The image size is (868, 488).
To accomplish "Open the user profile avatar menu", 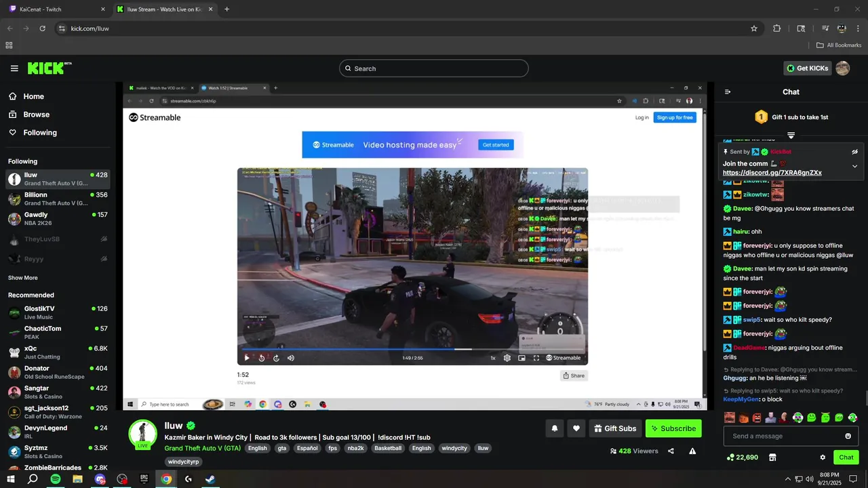I will pos(842,68).
